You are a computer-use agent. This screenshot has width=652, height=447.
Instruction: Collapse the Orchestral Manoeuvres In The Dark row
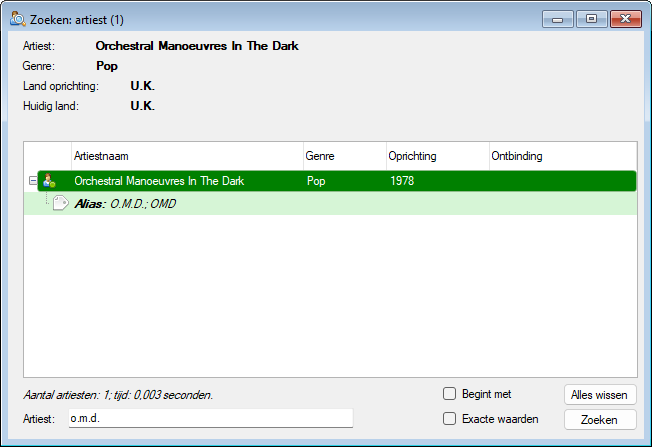pos(33,181)
